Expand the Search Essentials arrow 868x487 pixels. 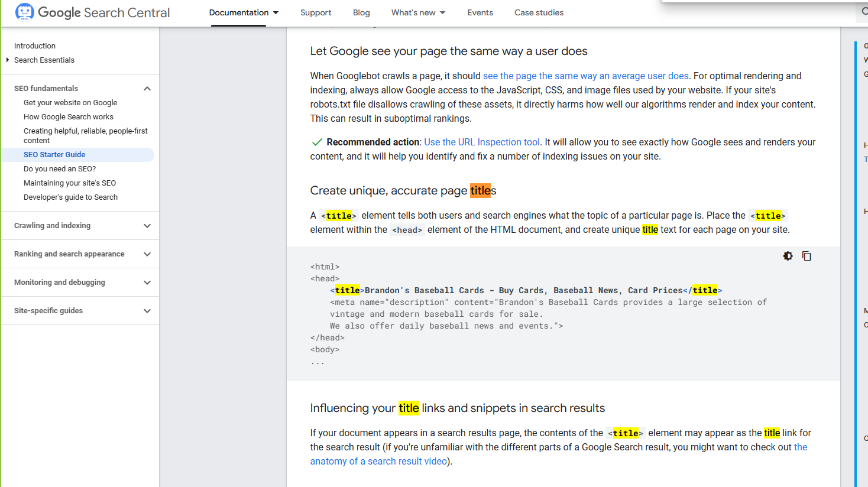[8, 60]
